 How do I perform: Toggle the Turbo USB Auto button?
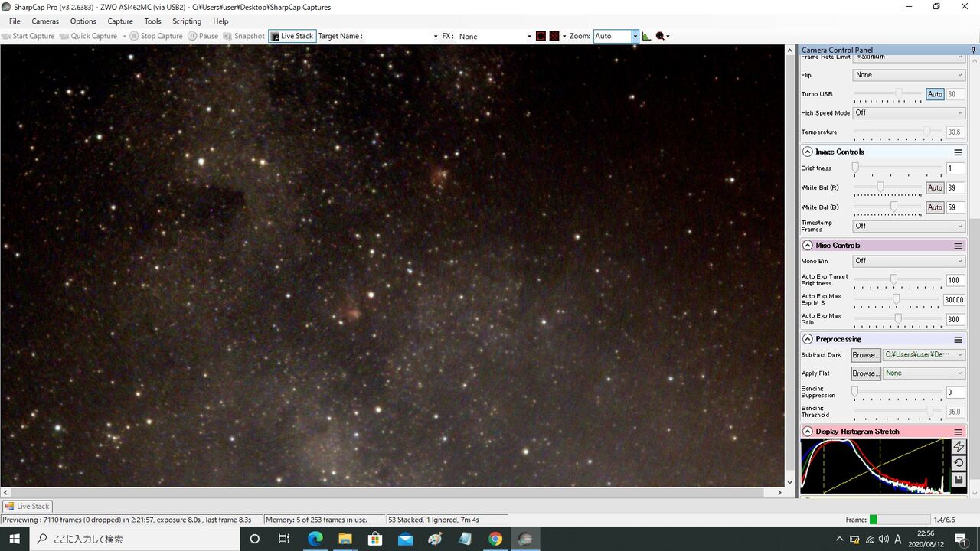pyautogui.click(x=935, y=94)
